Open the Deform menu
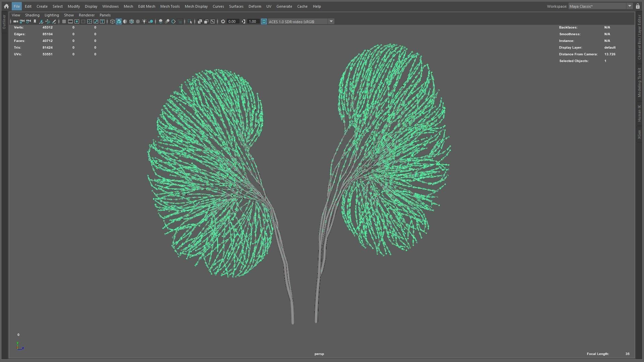644x362 pixels. click(x=255, y=6)
